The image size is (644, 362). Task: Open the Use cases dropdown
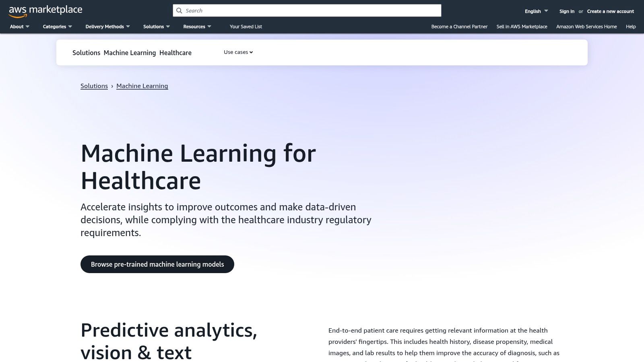tap(238, 52)
